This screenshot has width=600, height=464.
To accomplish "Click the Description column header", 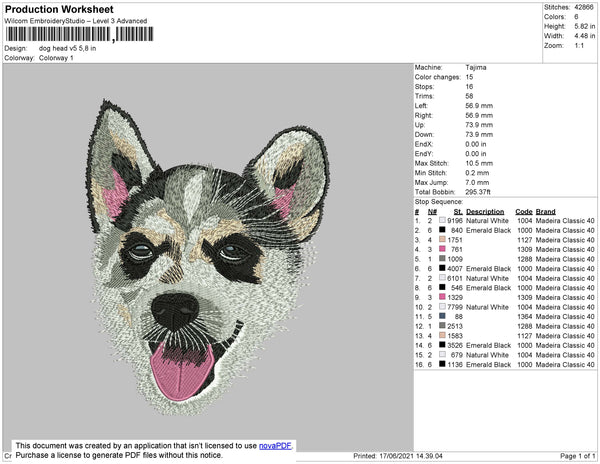I will click(x=485, y=212).
